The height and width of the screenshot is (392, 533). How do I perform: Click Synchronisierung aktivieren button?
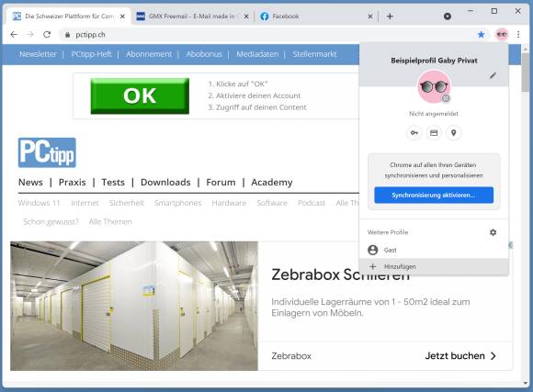[x=434, y=195]
